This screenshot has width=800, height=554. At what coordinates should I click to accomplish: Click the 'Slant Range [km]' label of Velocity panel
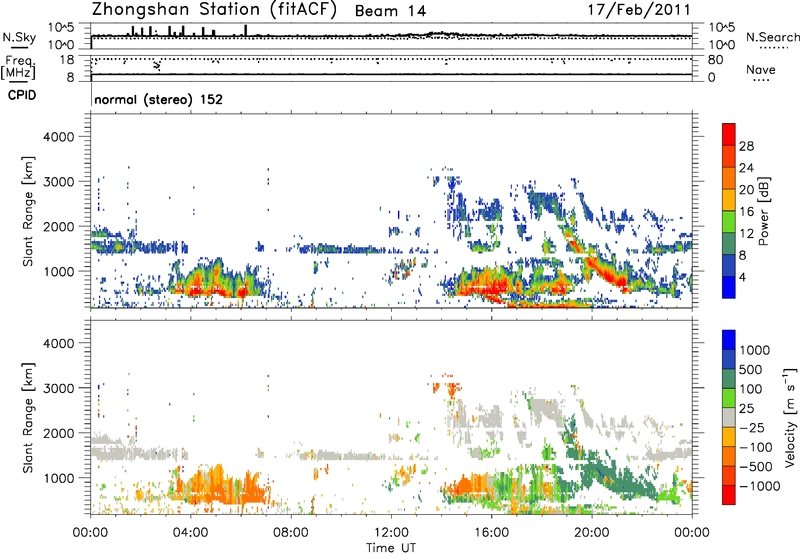click(x=28, y=418)
